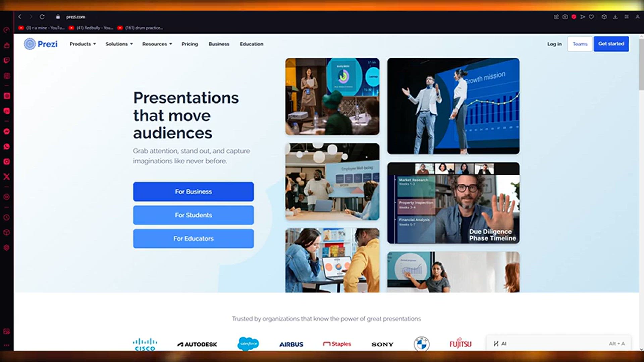Viewport: 644px width, 362px height.
Task: Open the media Player sidebar icon
Action: (6, 197)
